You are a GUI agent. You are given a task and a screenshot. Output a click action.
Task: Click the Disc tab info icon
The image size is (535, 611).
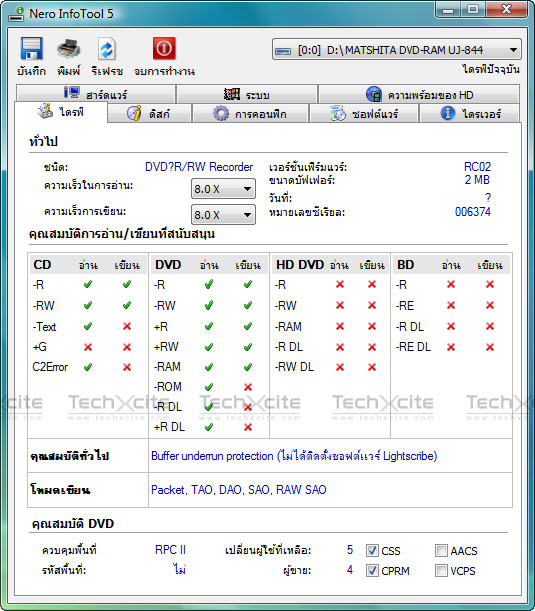[x=134, y=113]
